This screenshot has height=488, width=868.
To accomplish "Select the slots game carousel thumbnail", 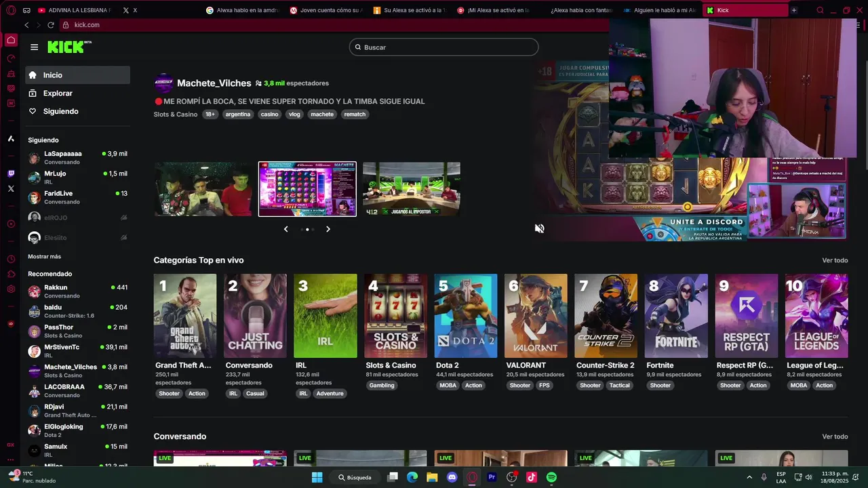I will pos(307,189).
